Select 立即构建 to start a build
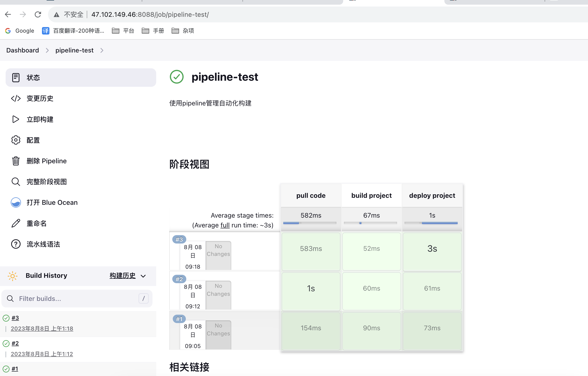The width and height of the screenshot is (588, 376). click(81, 119)
